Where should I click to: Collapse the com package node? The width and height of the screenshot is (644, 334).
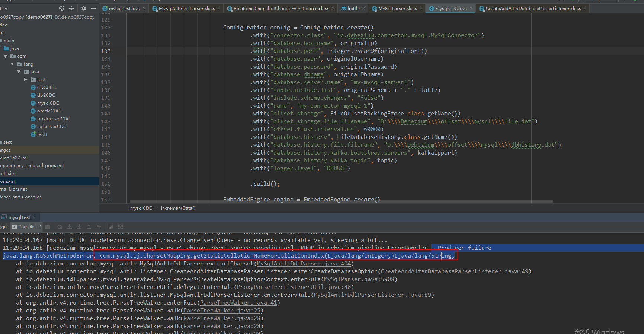pos(6,56)
